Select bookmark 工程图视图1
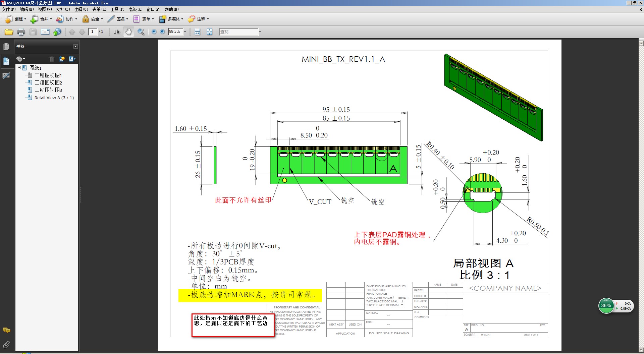The width and height of the screenshot is (644, 354). [x=48, y=75]
